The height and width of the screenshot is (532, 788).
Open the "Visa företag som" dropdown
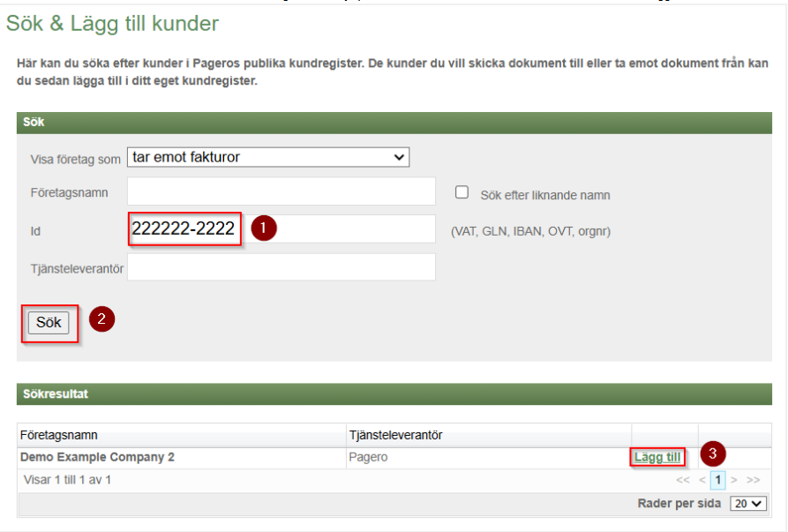(x=268, y=157)
